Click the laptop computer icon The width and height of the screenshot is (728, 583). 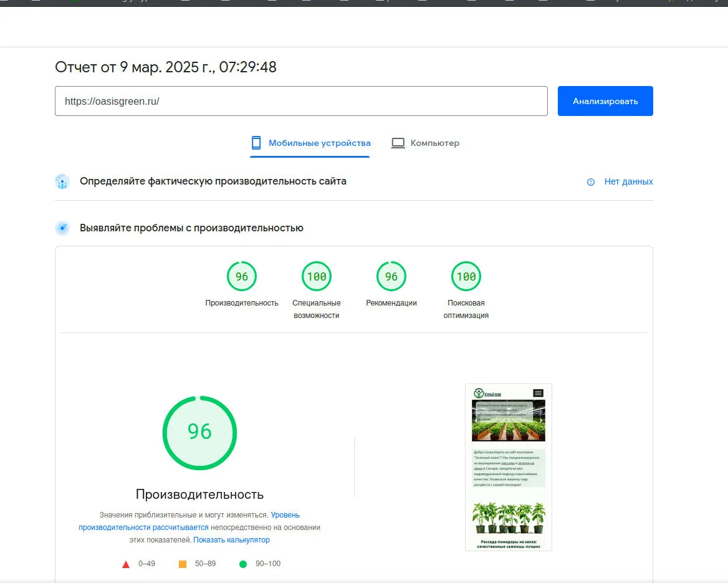(398, 143)
